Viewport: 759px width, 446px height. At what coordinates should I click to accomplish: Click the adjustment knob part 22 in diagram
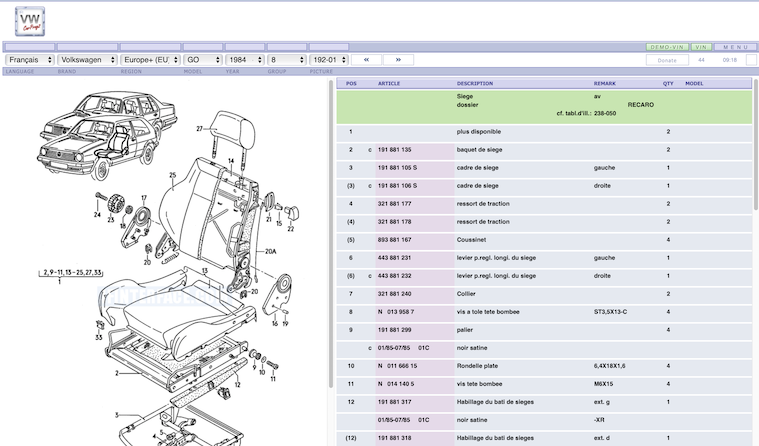click(x=293, y=210)
